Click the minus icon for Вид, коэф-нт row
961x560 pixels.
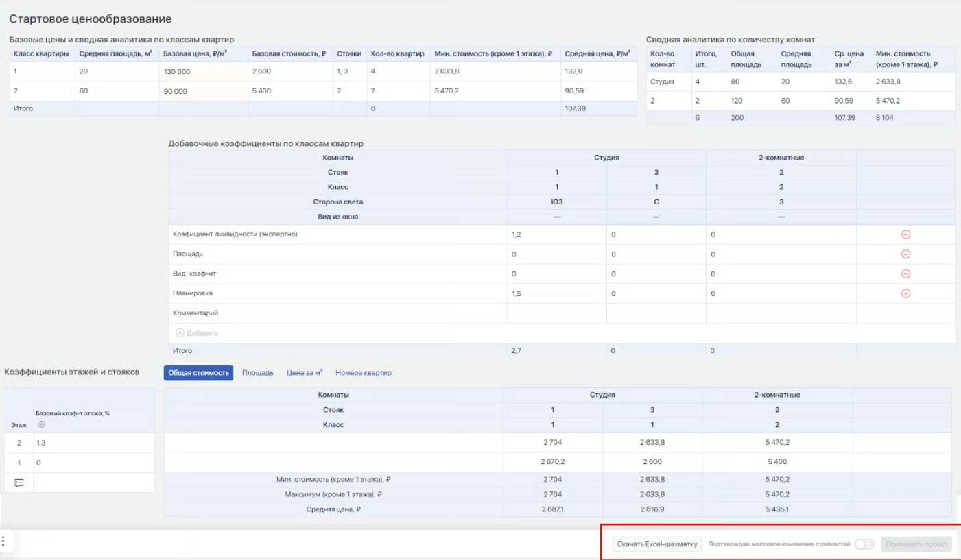click(905, 273)
